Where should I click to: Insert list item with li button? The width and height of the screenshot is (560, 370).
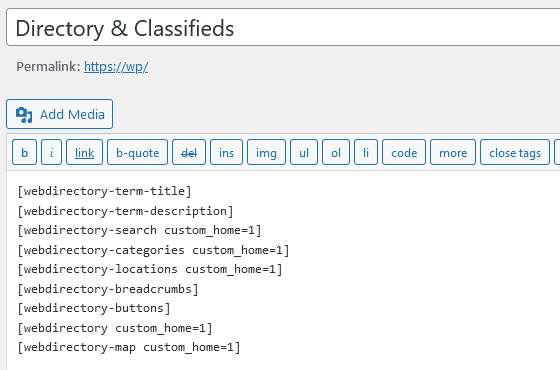click(366, 152)
